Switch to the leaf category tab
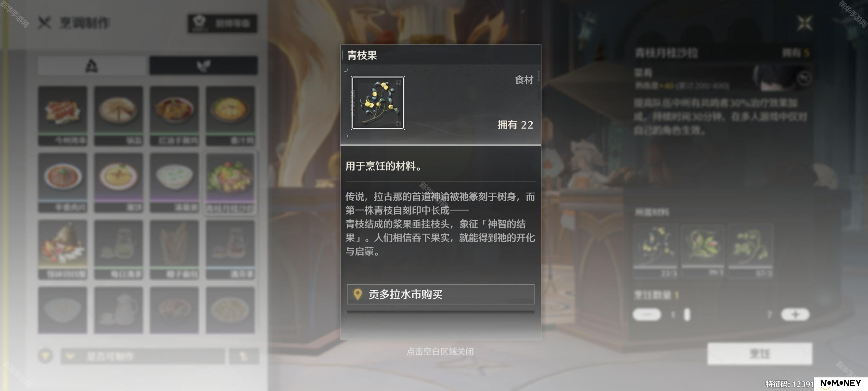868x391 pixels. (x=203, y=65)
